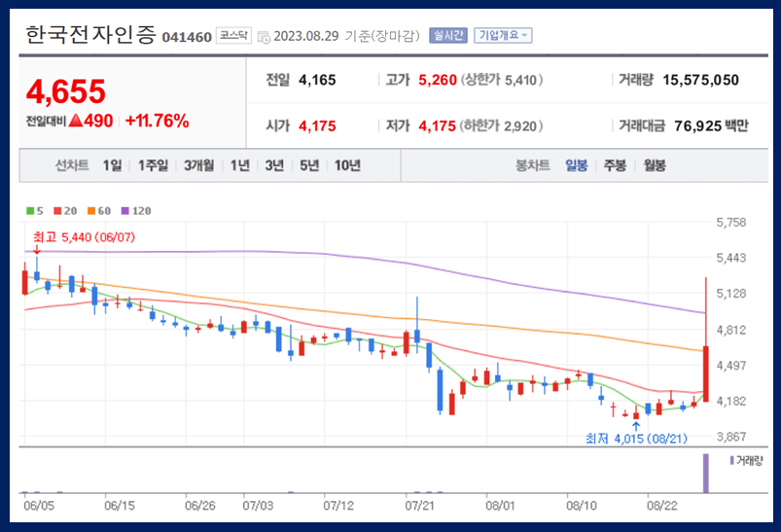The width and height of the screenshot is (781, 532).
Task: Open the 기업개요 dropdown
Action: [x=503, y=35]
